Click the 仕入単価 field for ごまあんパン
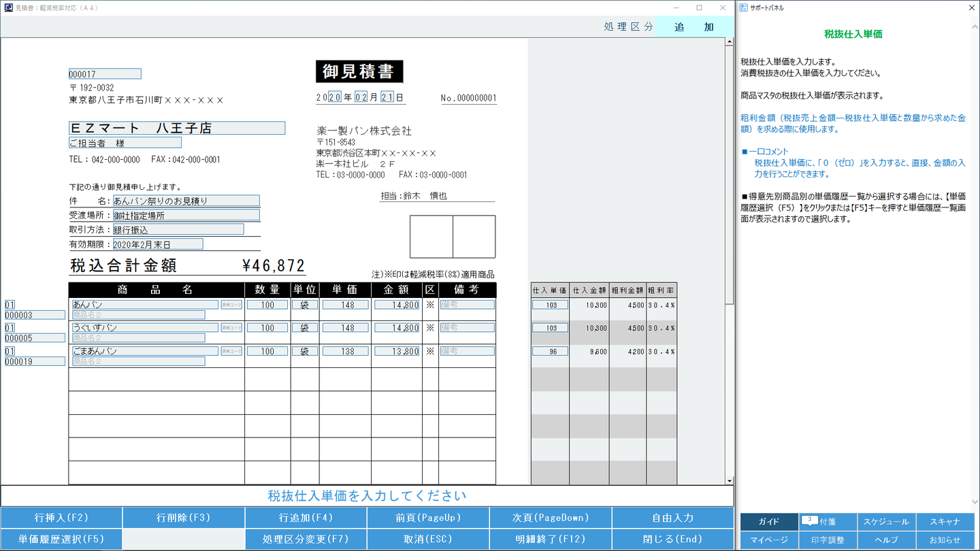 tap(550, 352)
